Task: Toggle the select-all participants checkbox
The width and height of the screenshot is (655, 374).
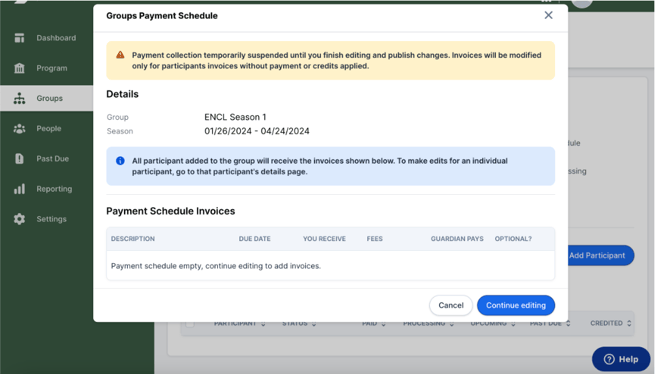Action: [x=190, y=323]
